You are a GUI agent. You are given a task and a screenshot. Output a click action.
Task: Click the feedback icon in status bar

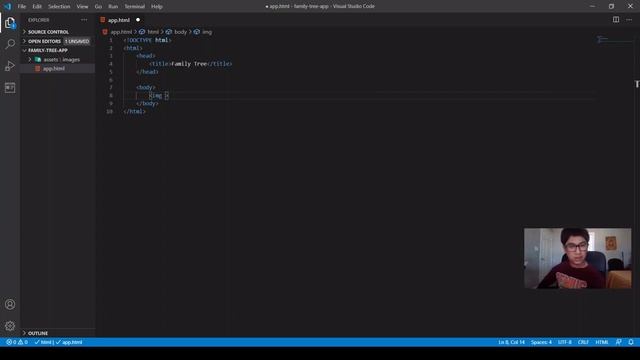tap(618, 342)
